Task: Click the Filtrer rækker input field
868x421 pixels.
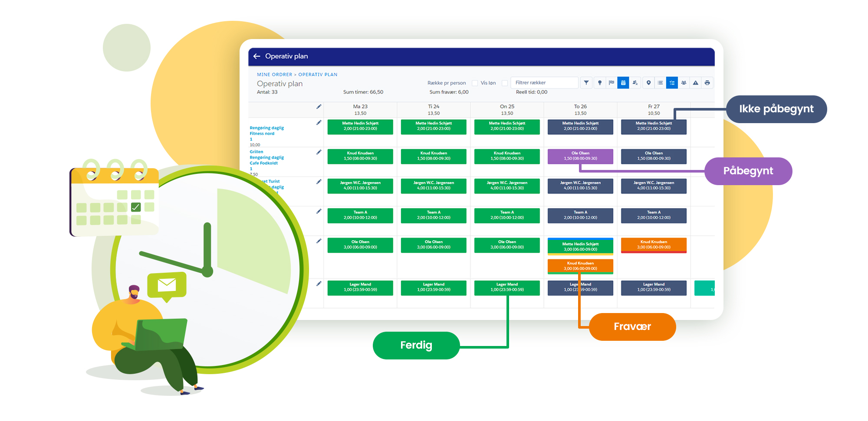Action: 545,83
